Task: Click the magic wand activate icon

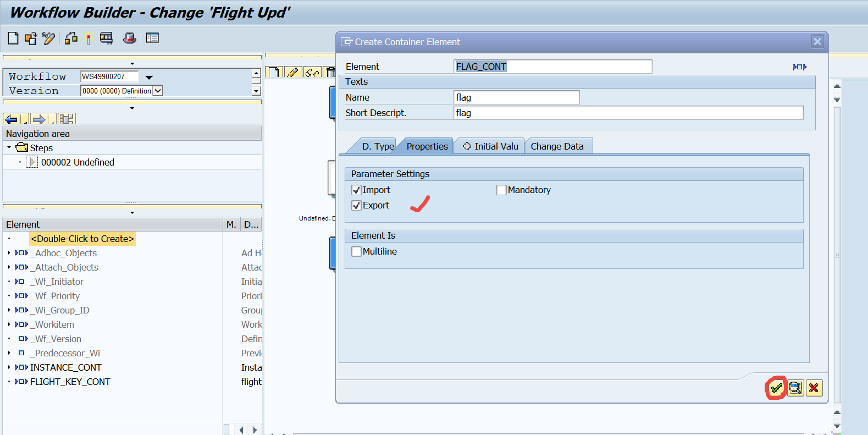Action: [89, 38]
